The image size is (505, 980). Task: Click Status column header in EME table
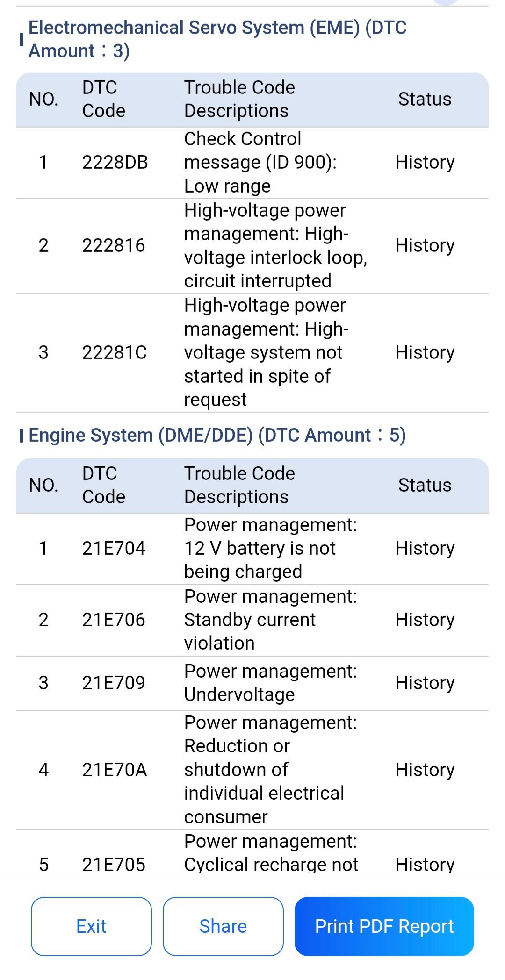point(425,99)
